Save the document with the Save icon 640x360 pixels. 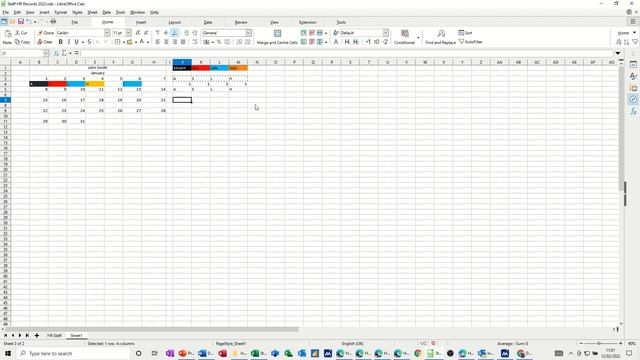[20, 22]
